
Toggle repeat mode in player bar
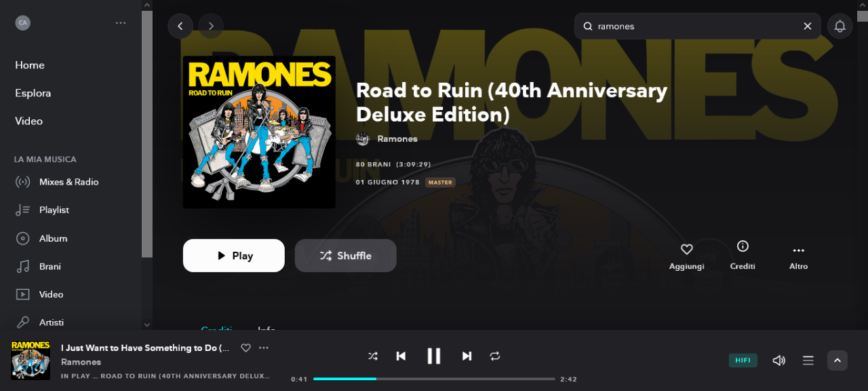pyautogui.click(x=495, y=356)
